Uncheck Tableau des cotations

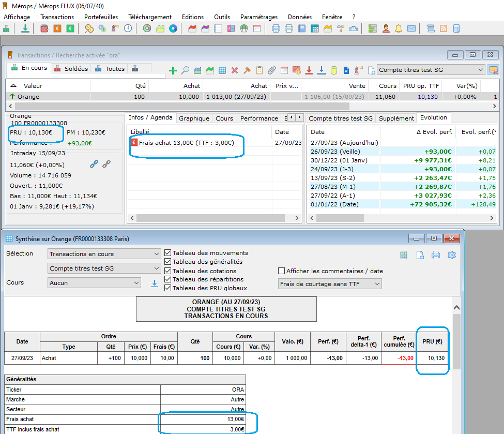click(168, 271)
